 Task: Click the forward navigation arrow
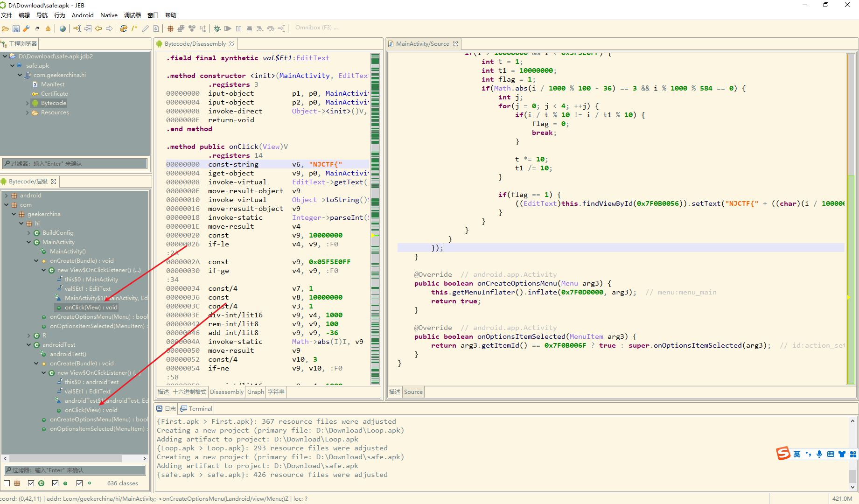[109, 28]
